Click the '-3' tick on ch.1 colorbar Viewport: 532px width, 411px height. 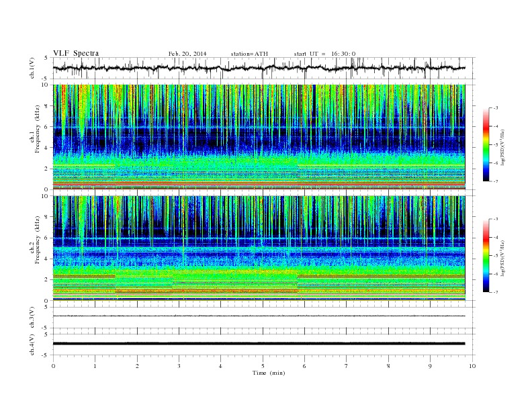(496, 108)
